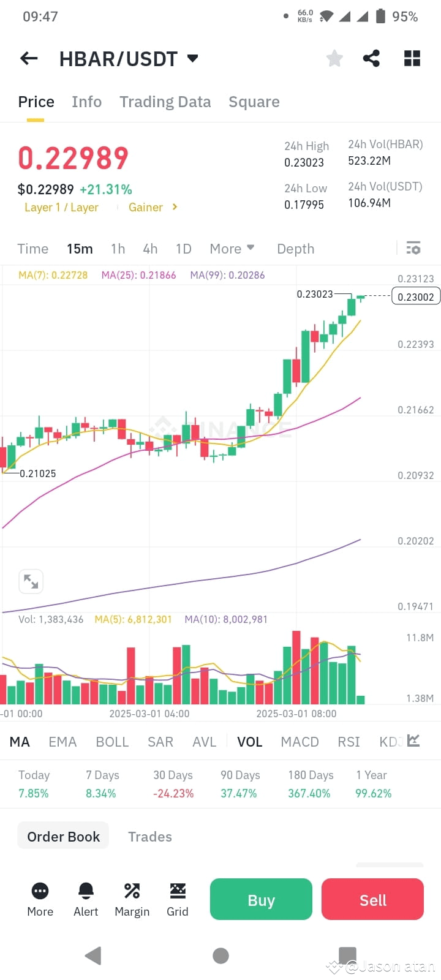Viewport: 441px width, 980px height.
Task: Toggle the RSI indicator on
Action: [x=348, y=742]
